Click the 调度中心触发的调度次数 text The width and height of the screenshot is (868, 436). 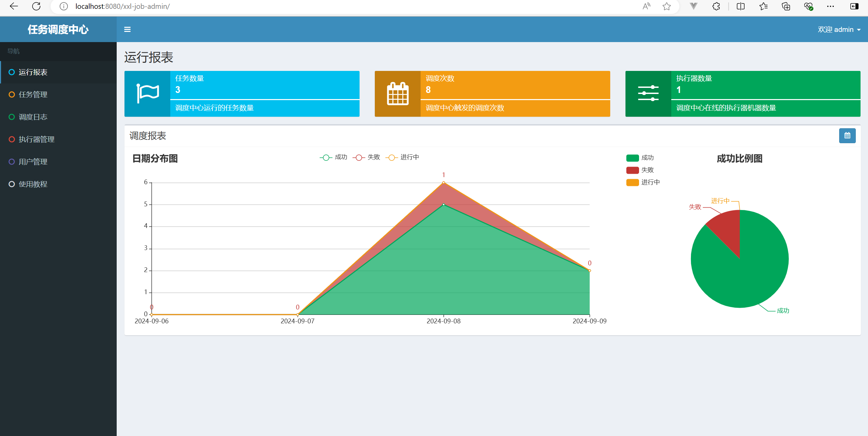[465, 108]
